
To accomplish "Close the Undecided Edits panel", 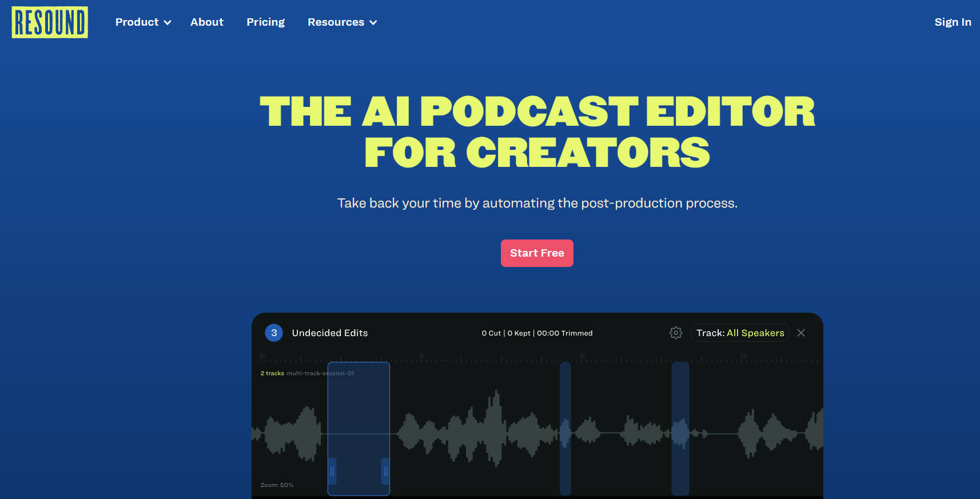I will coord(800,333).
